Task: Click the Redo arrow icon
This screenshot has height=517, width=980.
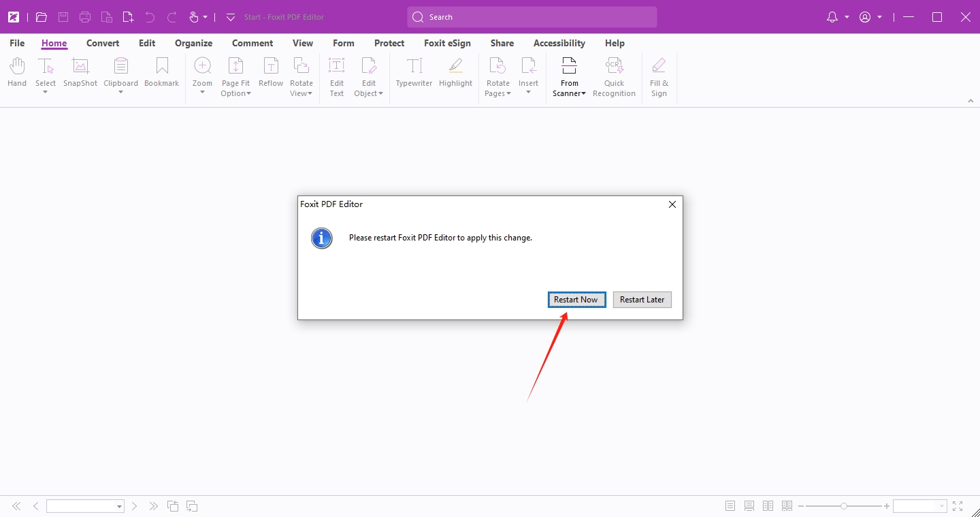Action: pyautogui.click(x=171, y=17)
